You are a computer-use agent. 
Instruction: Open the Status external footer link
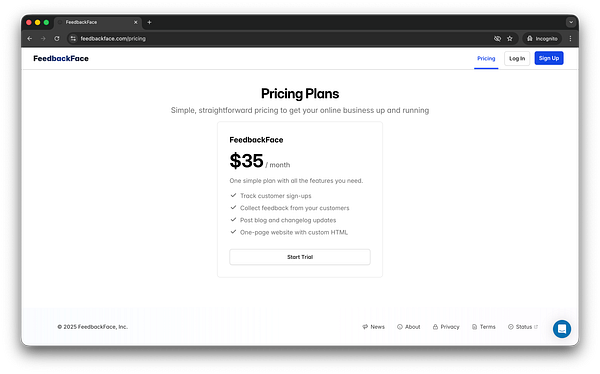pos(523,327)
